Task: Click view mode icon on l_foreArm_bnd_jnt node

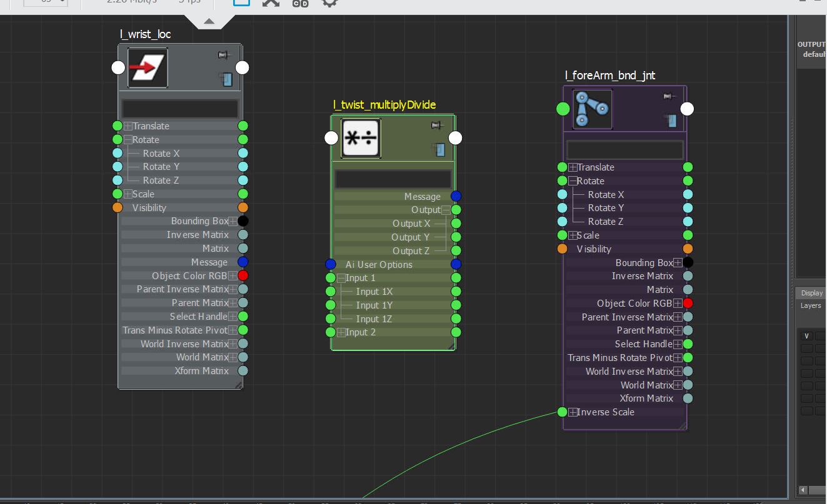Action: (x=672, y=121)
